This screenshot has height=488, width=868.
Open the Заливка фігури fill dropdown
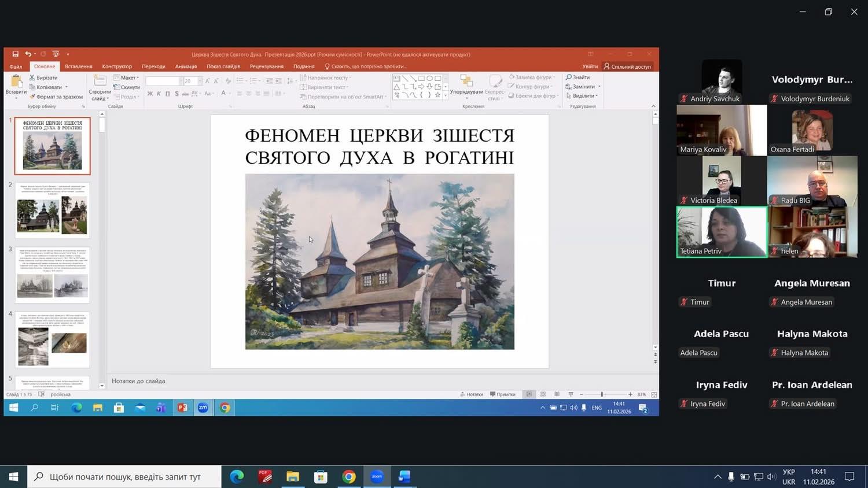532,77
